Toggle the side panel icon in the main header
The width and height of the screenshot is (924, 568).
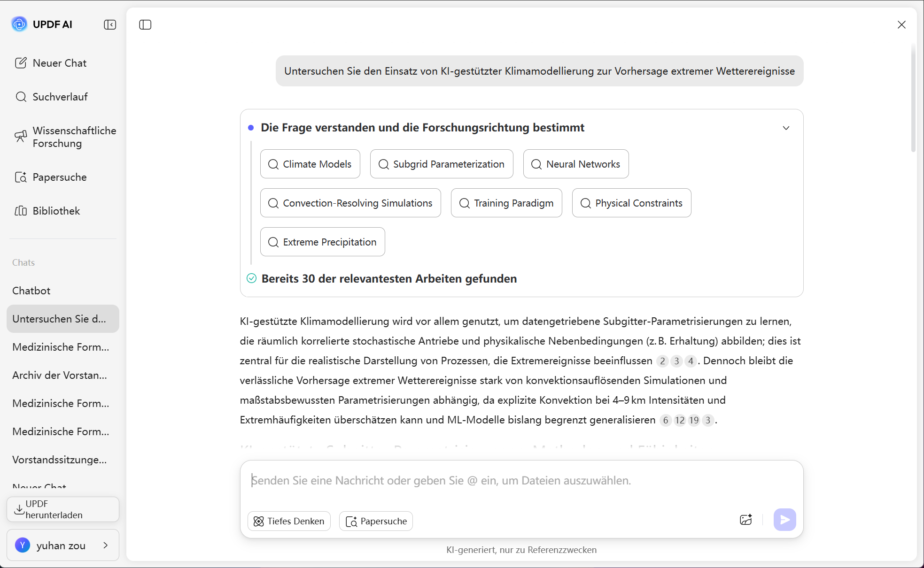145,24
